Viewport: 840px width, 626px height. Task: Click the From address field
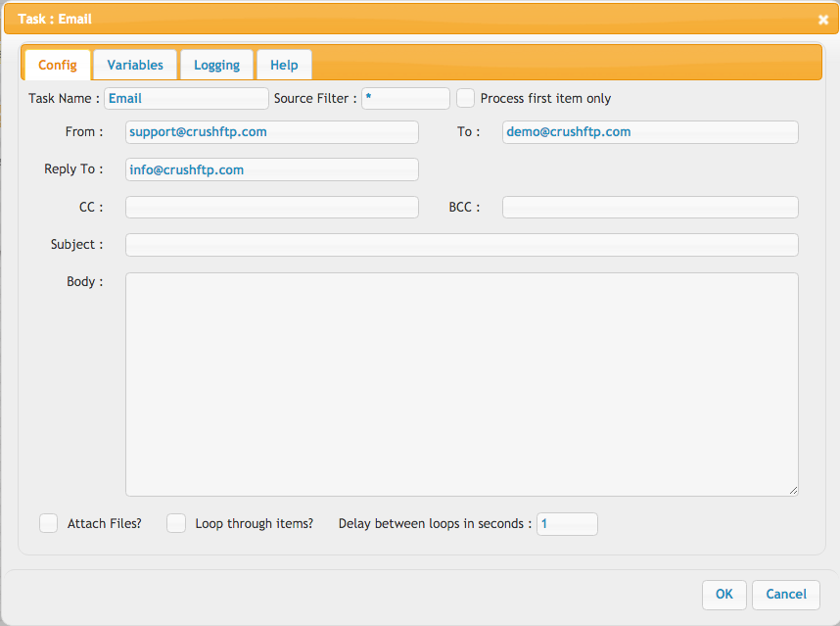[271, 132]
